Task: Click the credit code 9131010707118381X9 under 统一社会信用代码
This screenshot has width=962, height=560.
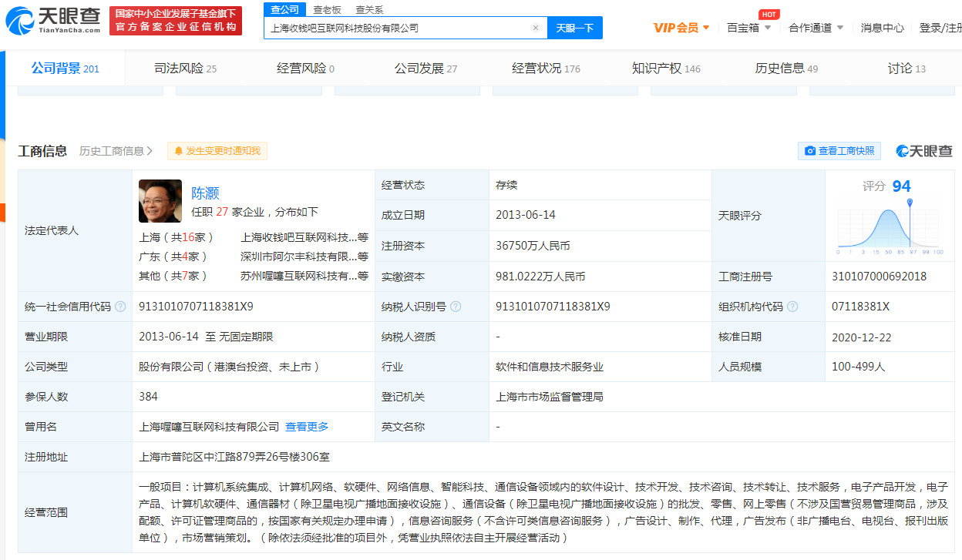Action: [x=196, y=307]
